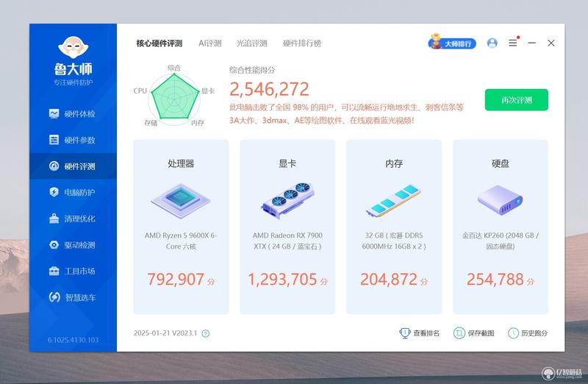
Task: Click the disk score 254,788
Action: click(495, 280)
